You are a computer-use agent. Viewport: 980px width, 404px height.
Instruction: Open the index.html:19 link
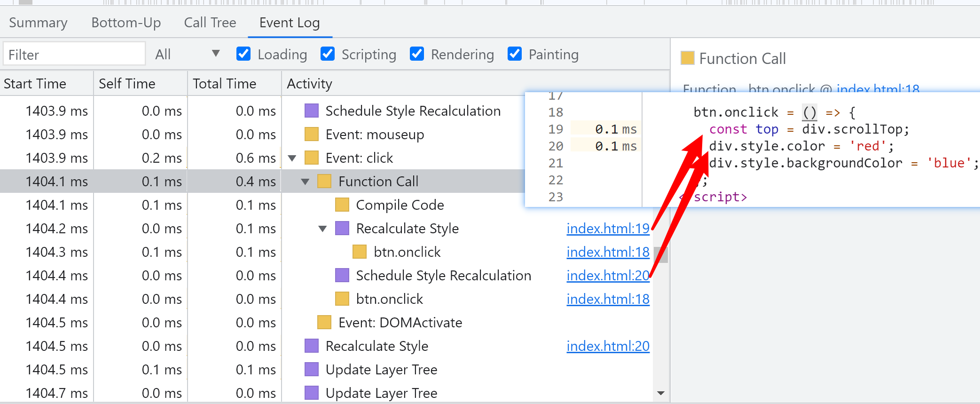point(608,229)
